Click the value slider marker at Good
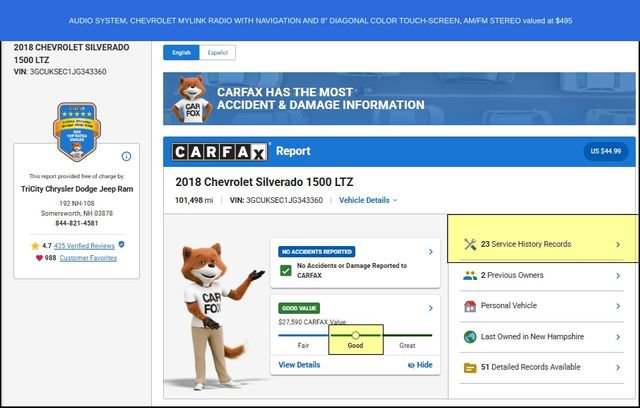This screenshot has width=640, height=408. pos(356,335)
